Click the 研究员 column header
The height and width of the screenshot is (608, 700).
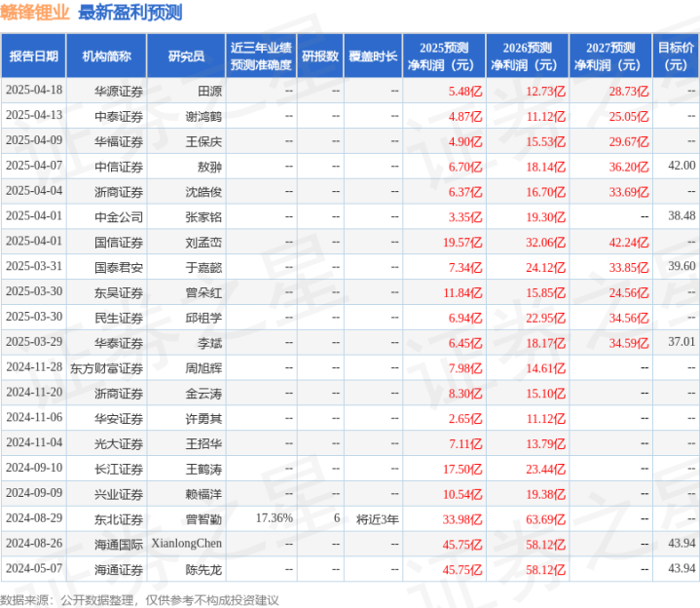point(186,56)
